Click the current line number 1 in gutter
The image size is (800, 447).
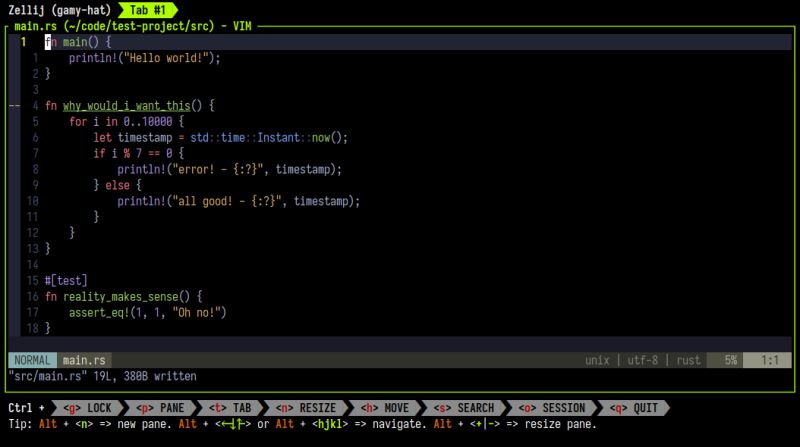(x=23, y=42)
